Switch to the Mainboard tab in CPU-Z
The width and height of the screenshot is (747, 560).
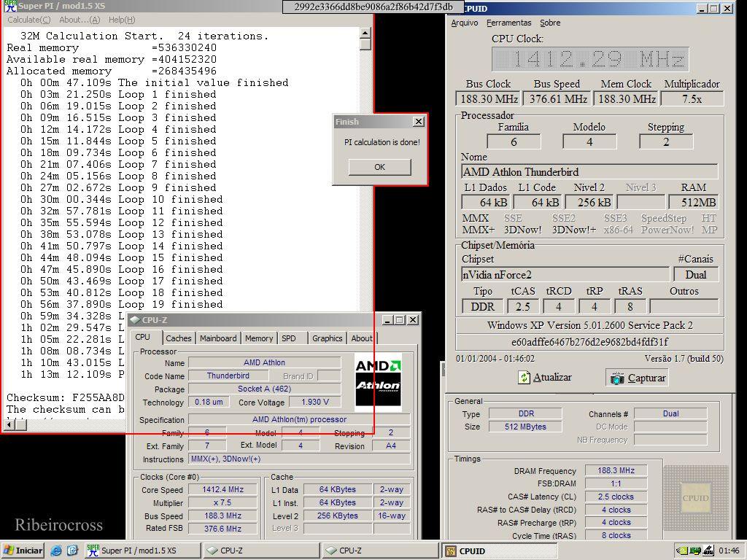point(218,338)
